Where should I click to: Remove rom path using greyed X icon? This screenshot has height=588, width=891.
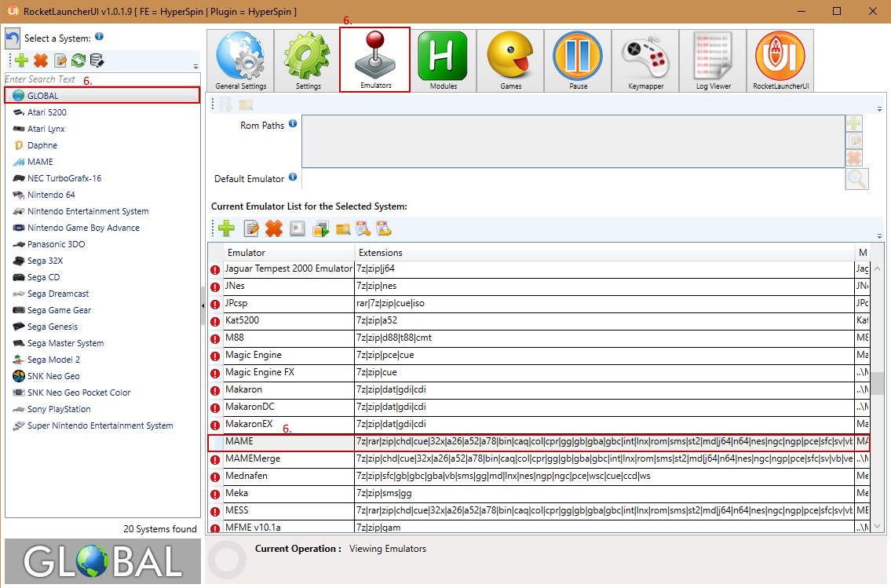tap(854, 157)
